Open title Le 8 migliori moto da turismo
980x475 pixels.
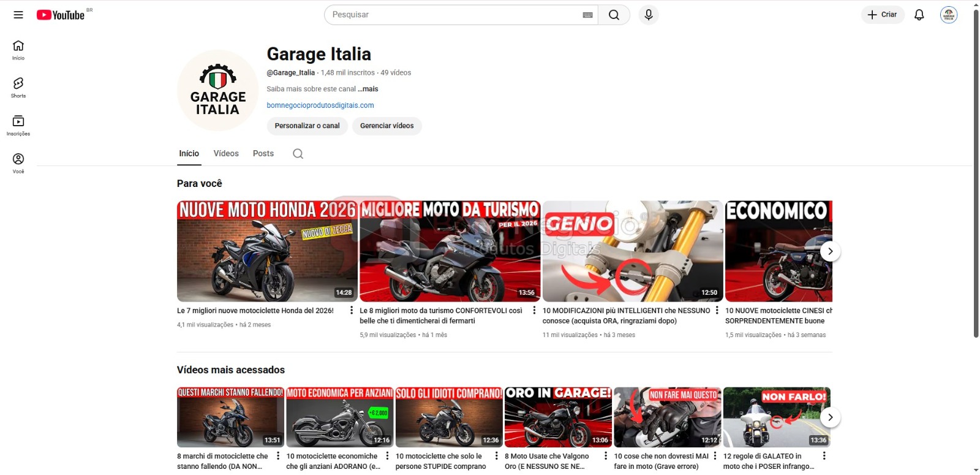click(441, 316)
